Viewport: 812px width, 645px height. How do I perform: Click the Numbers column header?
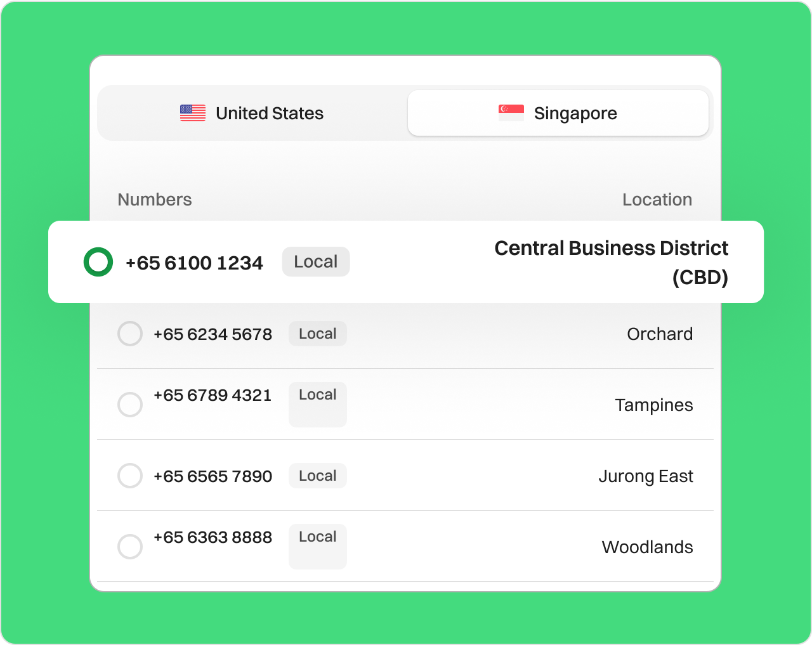click(155, 200)
